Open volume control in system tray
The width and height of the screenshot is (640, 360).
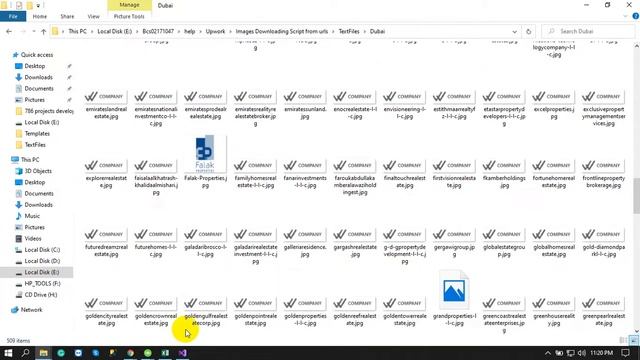pos(582,353)
